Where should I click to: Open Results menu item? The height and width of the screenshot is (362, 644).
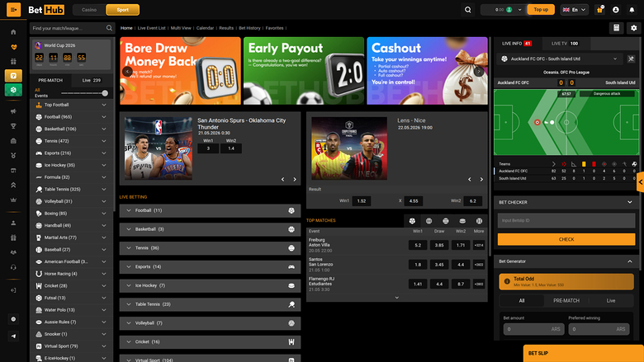coord(226,28)
